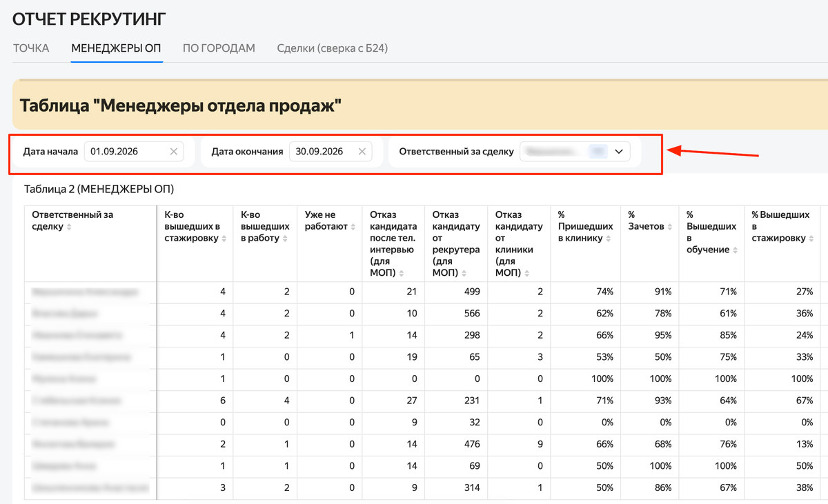Image resolution: width=828 pixels, height=504 pixels.
Task: Click the 85% cell in % Вышедших в обучение
Action: pos(727,336)
